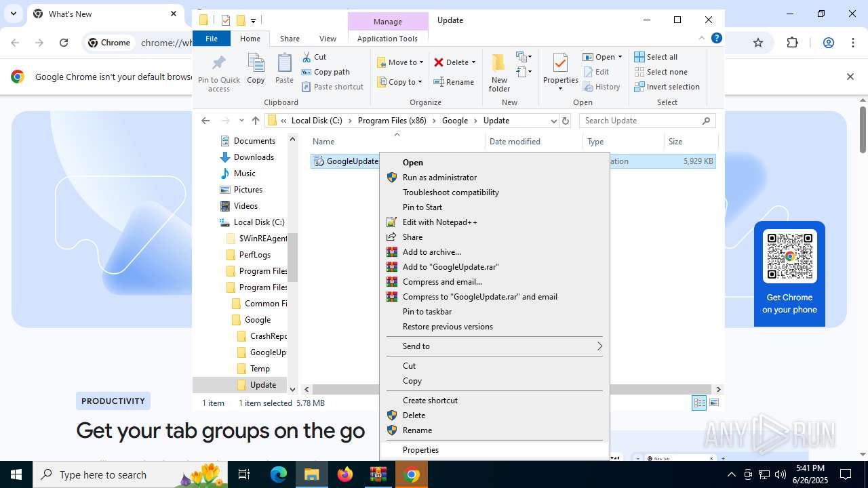The height and width of the screenshot is (488, 868).
Task: Switch to the View ribbon tab
Action: click(328, 39)
